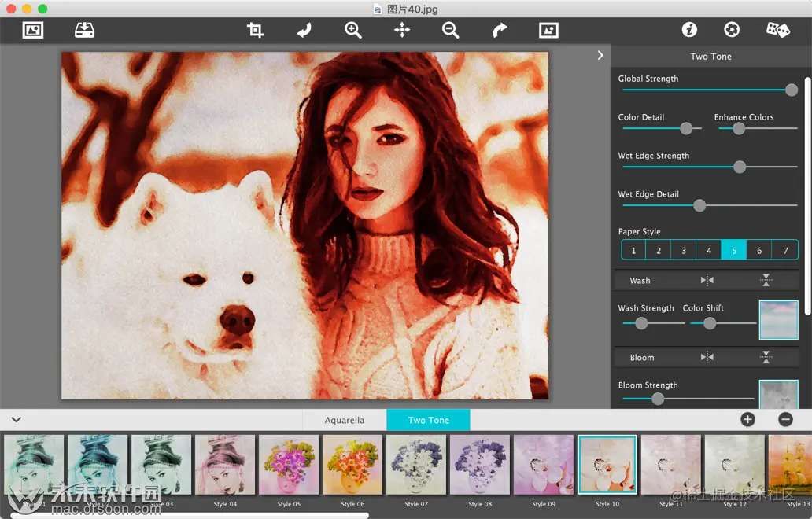Open a photo with the open image icon
The width and height of the screenshot is (812, 519).
pyautogui.click(x=32, y=30)
